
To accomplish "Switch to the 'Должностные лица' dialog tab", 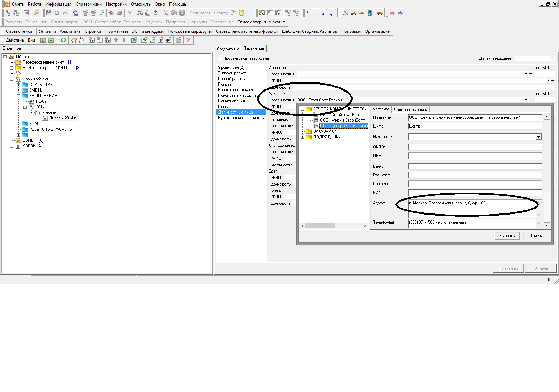I will 411,110.
